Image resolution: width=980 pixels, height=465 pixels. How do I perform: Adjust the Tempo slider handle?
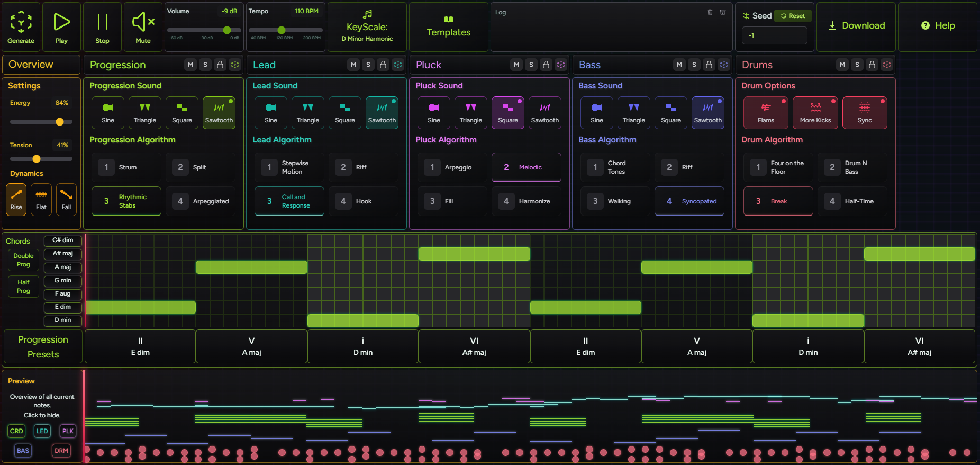coord(282,30)
